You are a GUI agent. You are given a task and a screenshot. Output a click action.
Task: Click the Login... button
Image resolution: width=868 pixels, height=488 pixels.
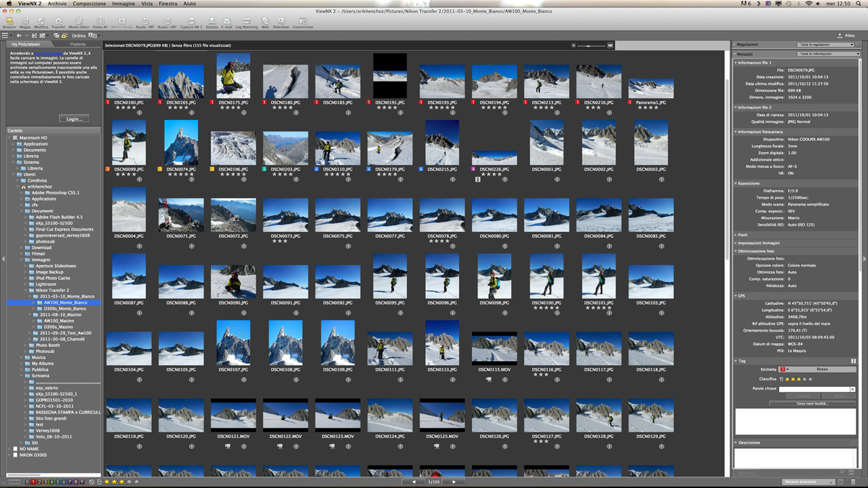click(74, 119)
